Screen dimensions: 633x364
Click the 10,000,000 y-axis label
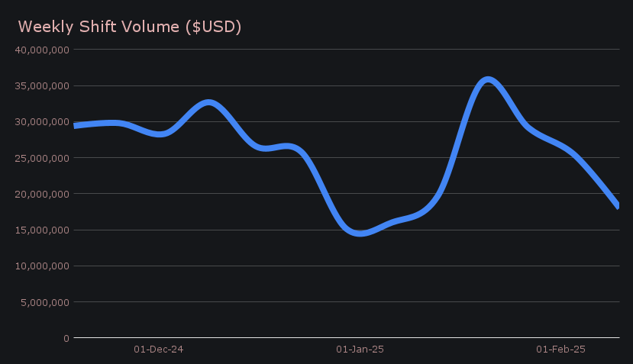[x=42, y=266]
